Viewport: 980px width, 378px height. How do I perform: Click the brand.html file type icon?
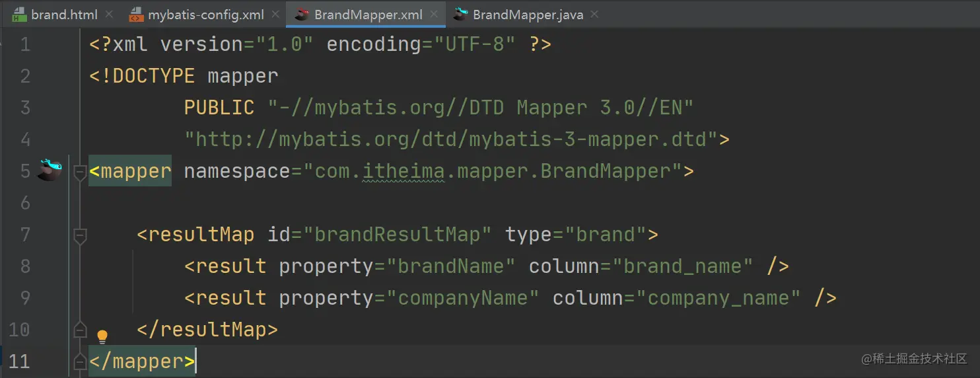pos(19,14)
